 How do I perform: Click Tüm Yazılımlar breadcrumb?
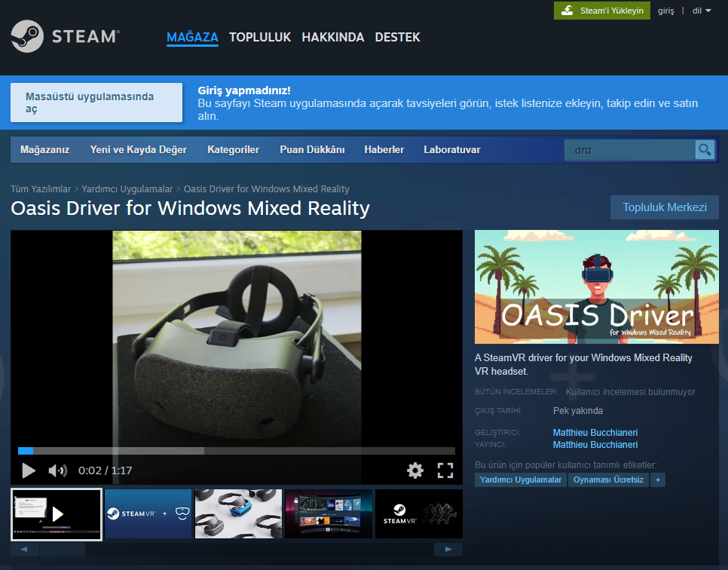(x=41, y=189)
